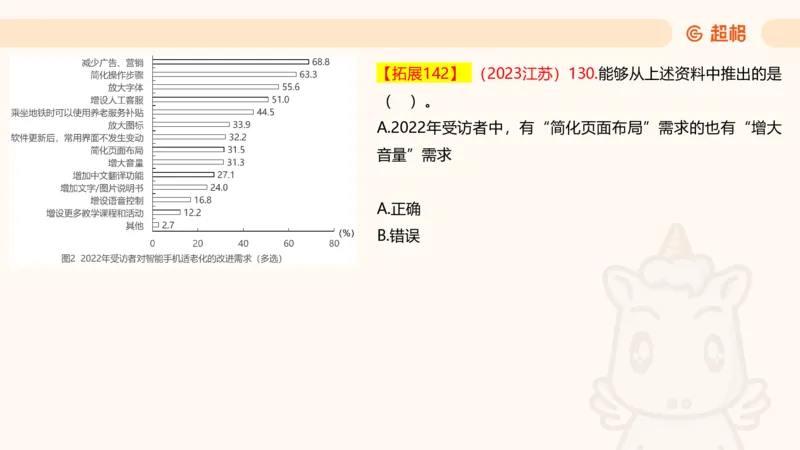Select answer option A.正确

click(x=398, y=209)
